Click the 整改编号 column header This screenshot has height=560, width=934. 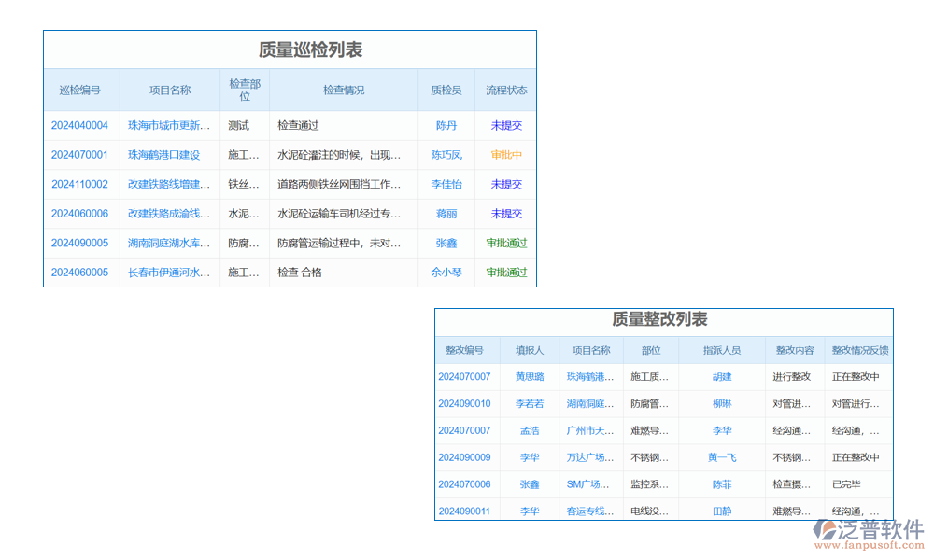coord(464,350)
